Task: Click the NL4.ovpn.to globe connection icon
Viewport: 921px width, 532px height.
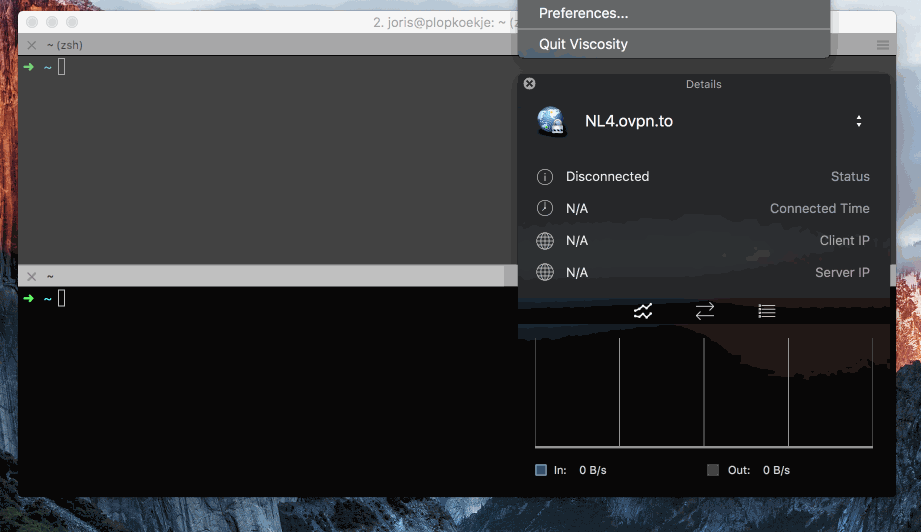Action: point(551,121)
